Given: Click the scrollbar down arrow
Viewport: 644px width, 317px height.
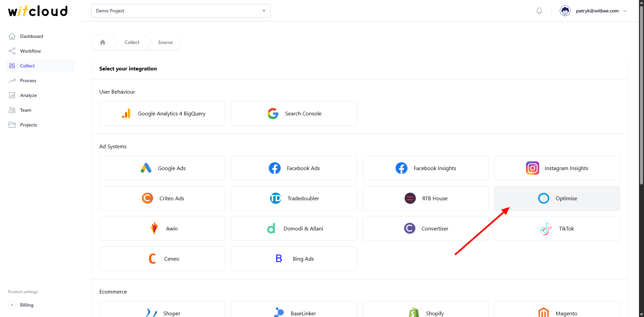Looking at the screenshot, I should pyautogui.click(x=641, y=314).
